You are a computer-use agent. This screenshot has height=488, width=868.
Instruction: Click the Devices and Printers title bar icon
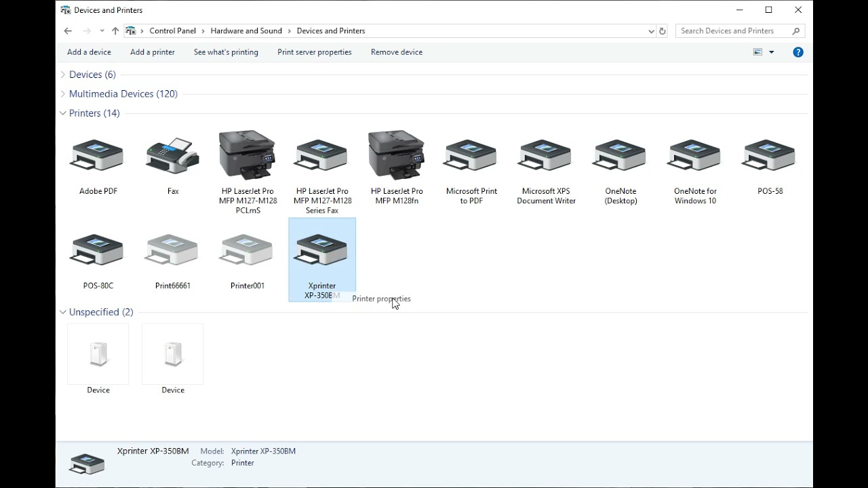pyautogui.click(x=66, y=10)
